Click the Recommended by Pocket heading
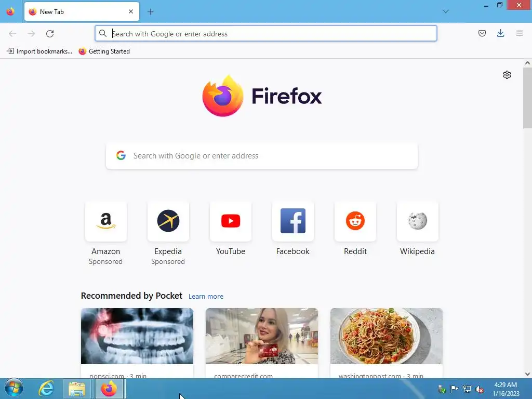The width and height of the screenshot is (532, 399). click(131, 296)
